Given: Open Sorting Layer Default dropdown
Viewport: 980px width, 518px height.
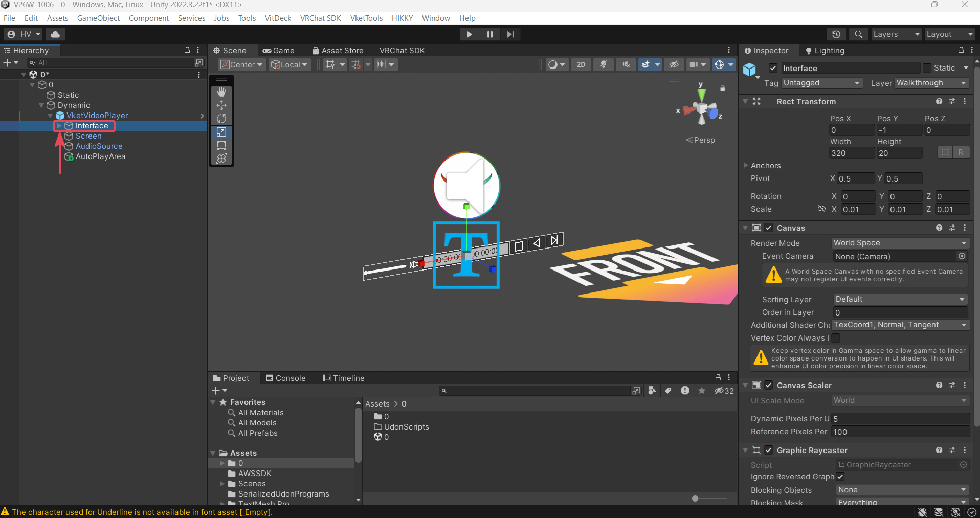Looking at the screenshot, I should tap(900, 299).
